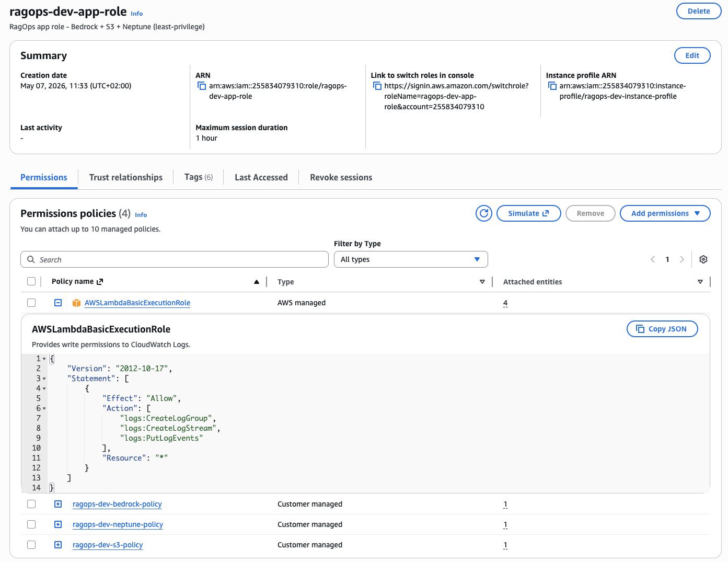Open the policy Simulate button
The height and width of the screenshot is (562, 728).
pos(528,213)
